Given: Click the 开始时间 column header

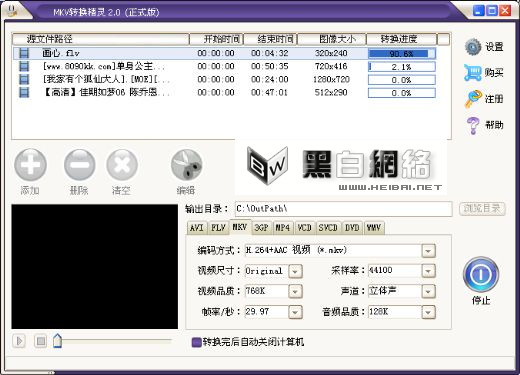Looking at the screenshot, I should (x=217, y=39).
